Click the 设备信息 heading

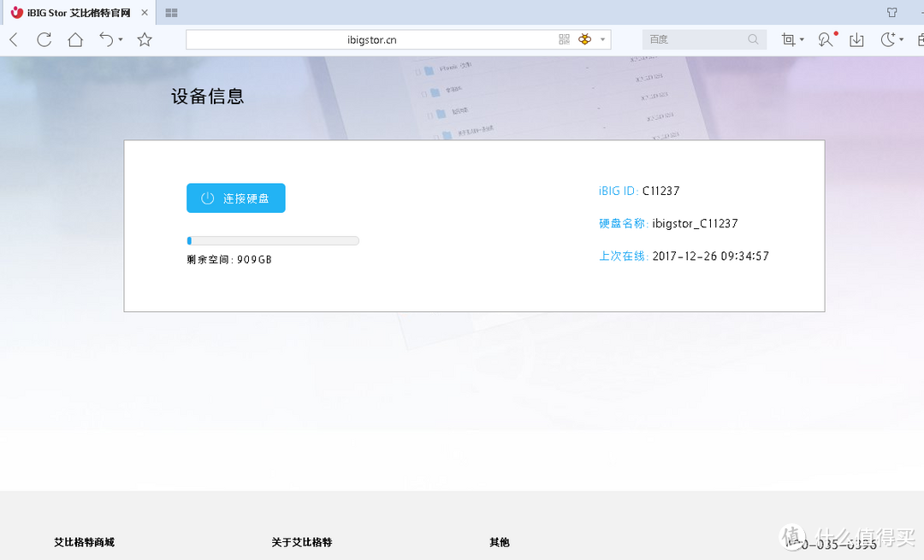207,96
